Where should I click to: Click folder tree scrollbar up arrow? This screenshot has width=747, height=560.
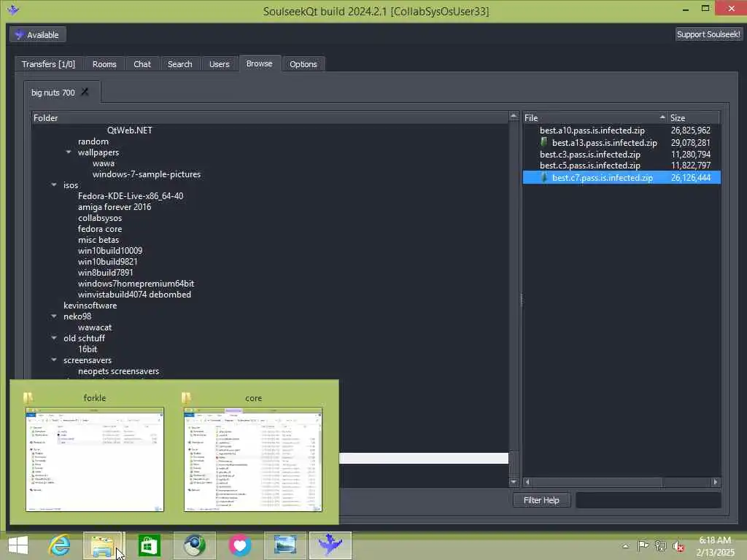tap(514, 116)
